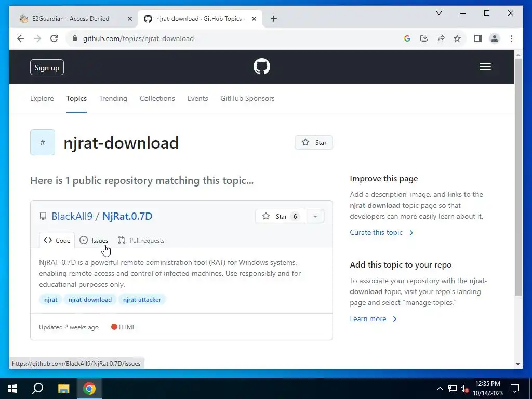Open the NjRat.0.7D repository link
The image size is (532, 399).
tap(127, 216)
